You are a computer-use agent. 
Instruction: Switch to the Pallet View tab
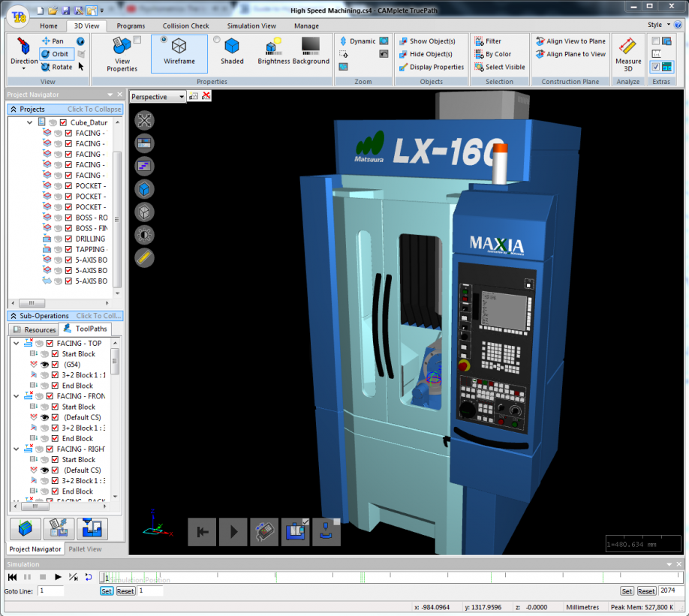85,548
